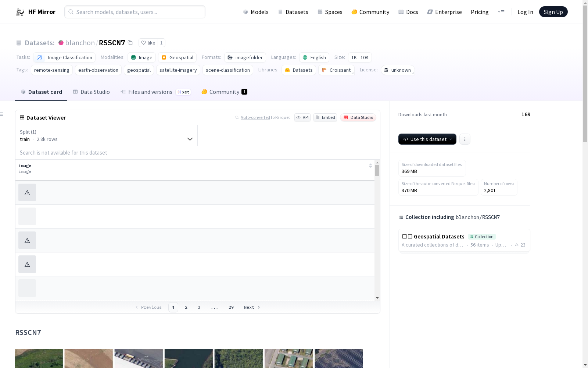Image resolution: width=588 pixels, height=368 pixels.
Task: Click the heart like button
Action: (148, 43)
